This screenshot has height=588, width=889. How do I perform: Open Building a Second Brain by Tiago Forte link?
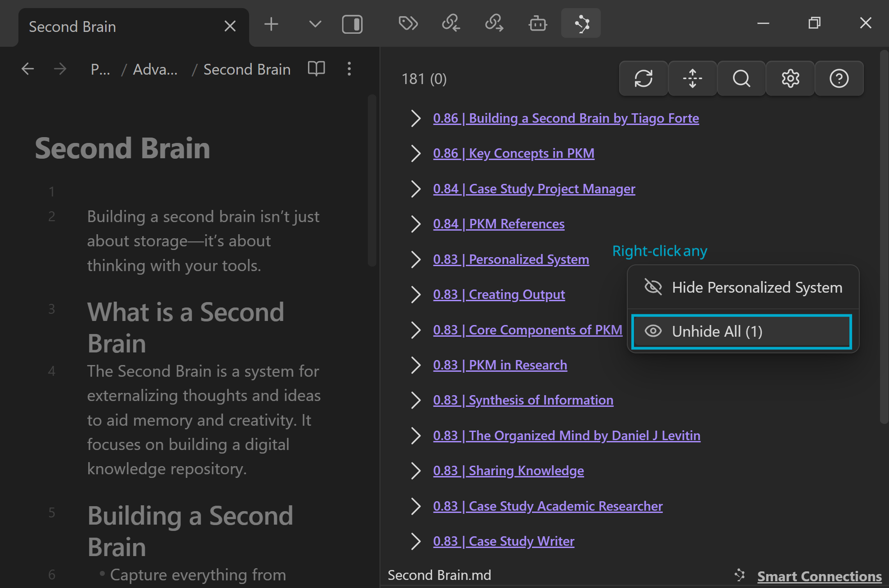point(566,118)
